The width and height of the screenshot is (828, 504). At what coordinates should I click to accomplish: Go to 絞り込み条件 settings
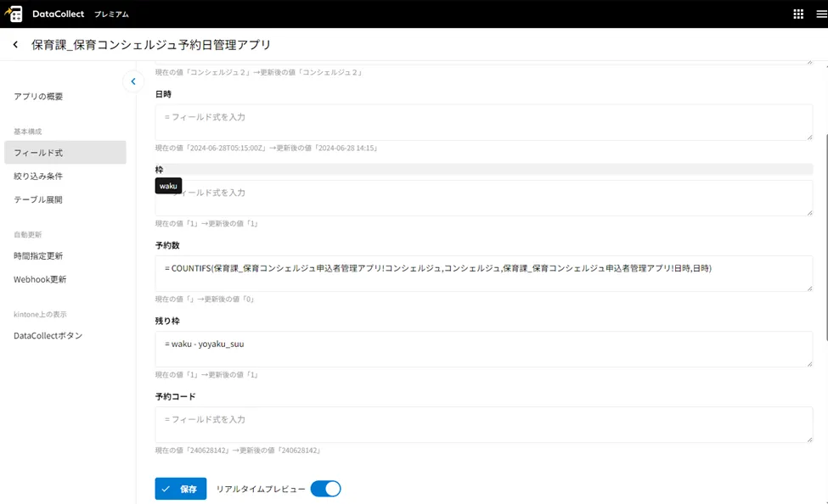point(38,176)
